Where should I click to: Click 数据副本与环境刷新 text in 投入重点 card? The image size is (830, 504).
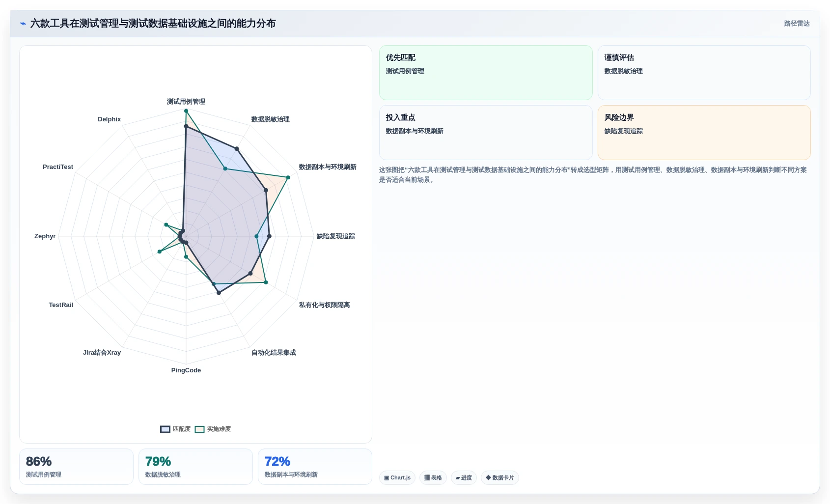tap(415, 131)
